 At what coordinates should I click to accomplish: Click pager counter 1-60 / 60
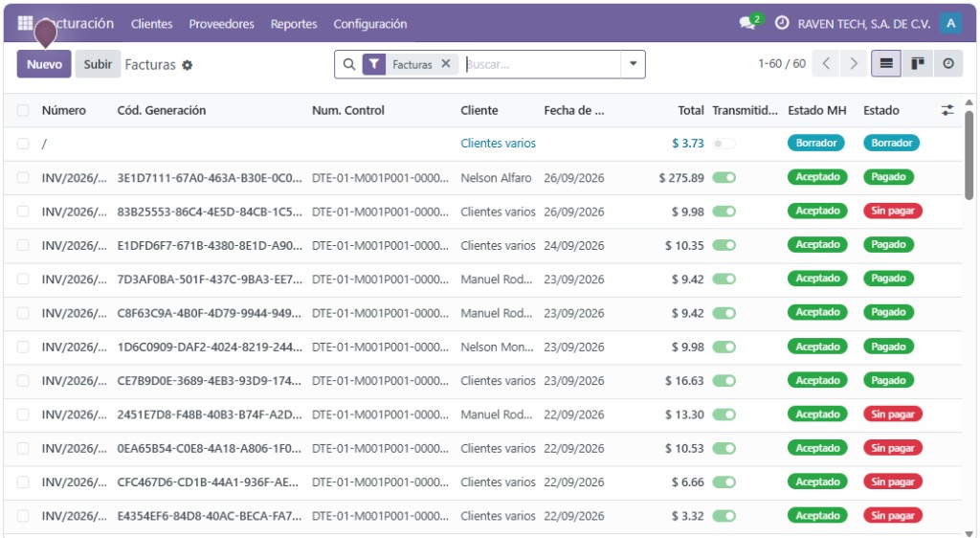(781, 64)
